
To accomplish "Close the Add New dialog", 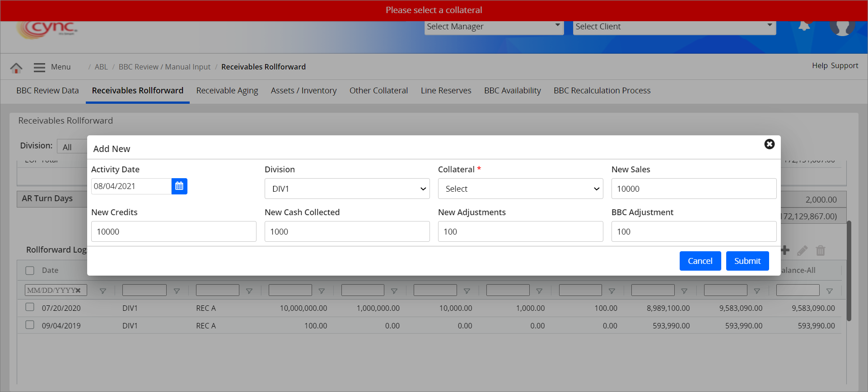I will coord(769,144).
